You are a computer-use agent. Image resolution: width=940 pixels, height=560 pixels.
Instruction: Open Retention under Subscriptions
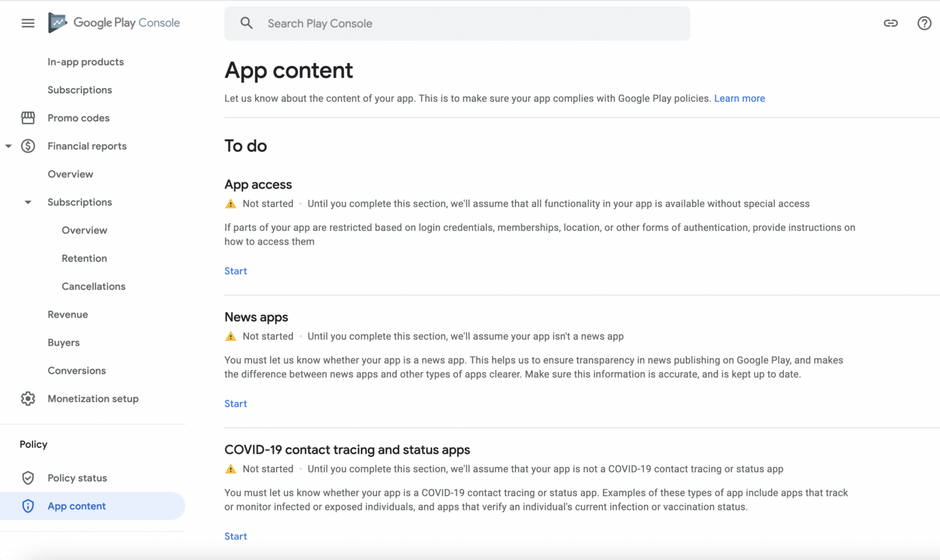pos(84,258)
